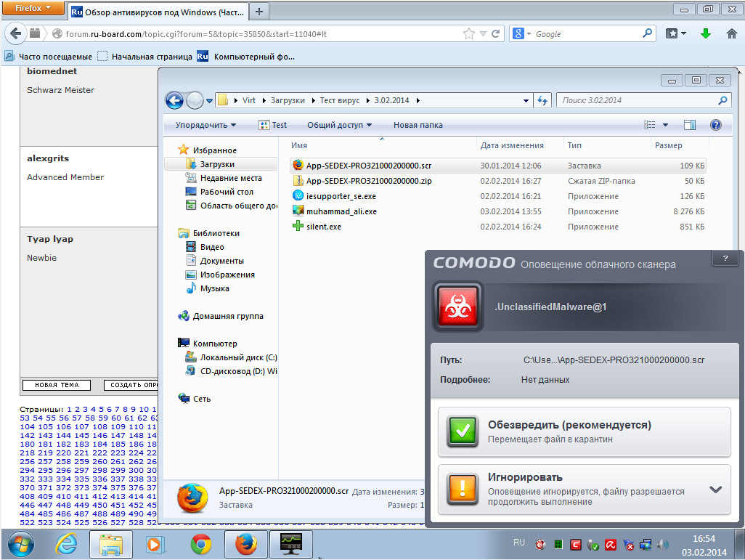Click the Explorer search field
Image resolution: width=745 pixels, height=560 pixels.
click(639, 100)
